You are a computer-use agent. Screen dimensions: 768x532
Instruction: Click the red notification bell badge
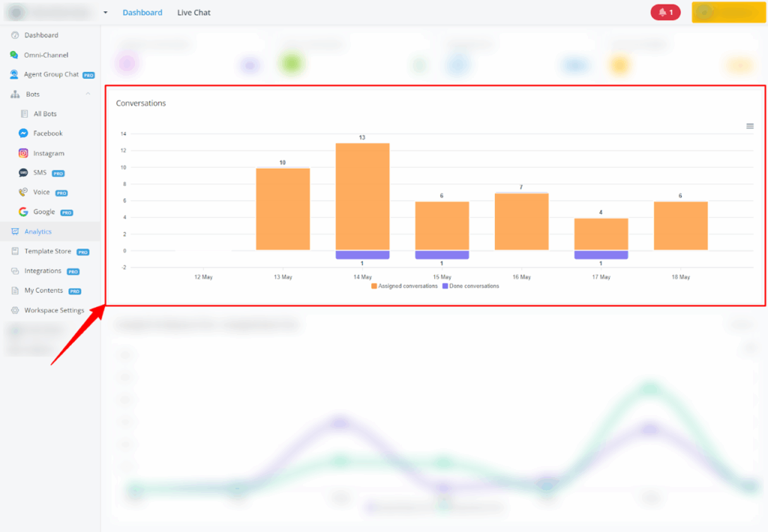tap(665, 13)
